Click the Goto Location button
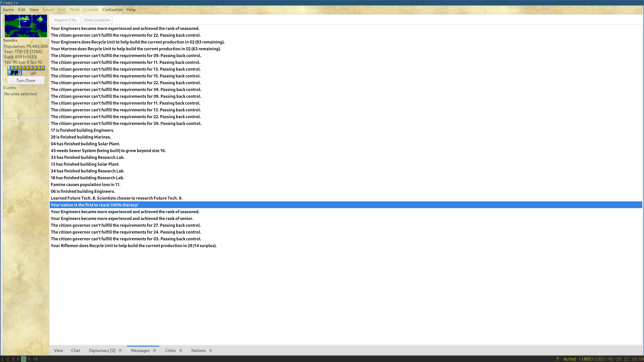The width and height of the screenshot is (644, 362). click(97, 20)
